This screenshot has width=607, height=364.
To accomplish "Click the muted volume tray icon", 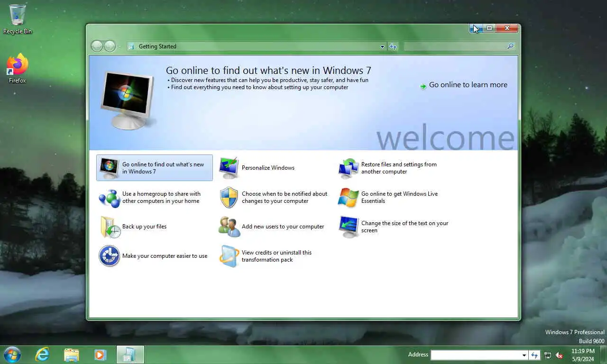I will point(559,355).
